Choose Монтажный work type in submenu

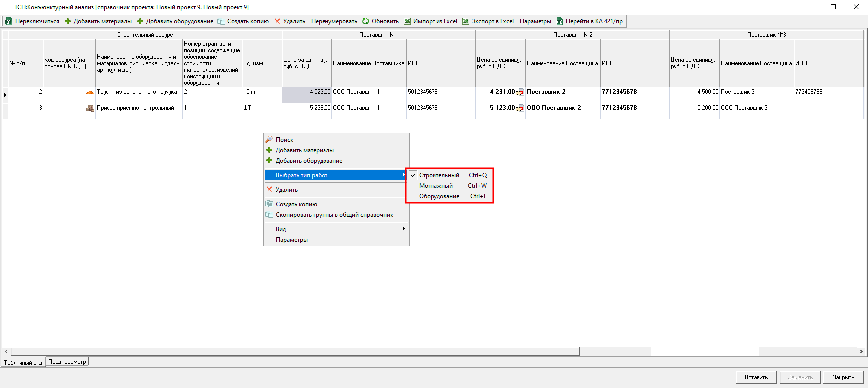[449, 186]
